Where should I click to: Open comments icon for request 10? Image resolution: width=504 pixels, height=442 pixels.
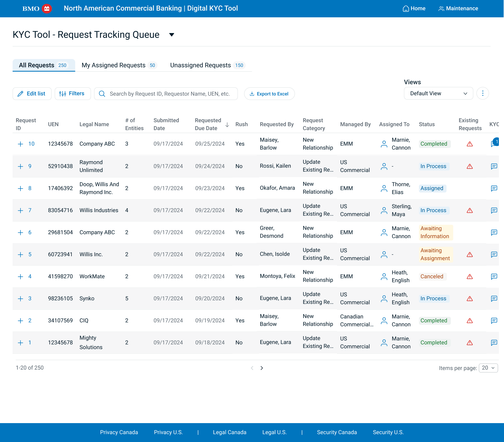pos(494,144)
